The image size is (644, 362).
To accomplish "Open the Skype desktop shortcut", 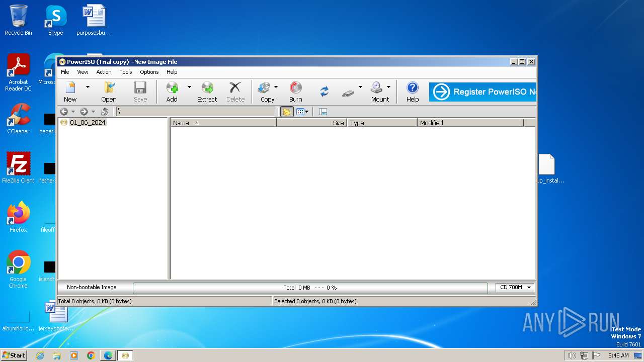I will (x=55, y=20).
